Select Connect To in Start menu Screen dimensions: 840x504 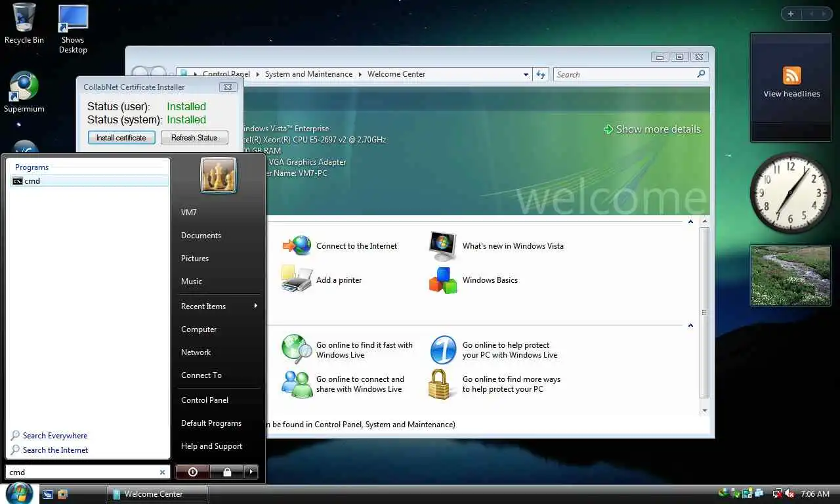201,375
